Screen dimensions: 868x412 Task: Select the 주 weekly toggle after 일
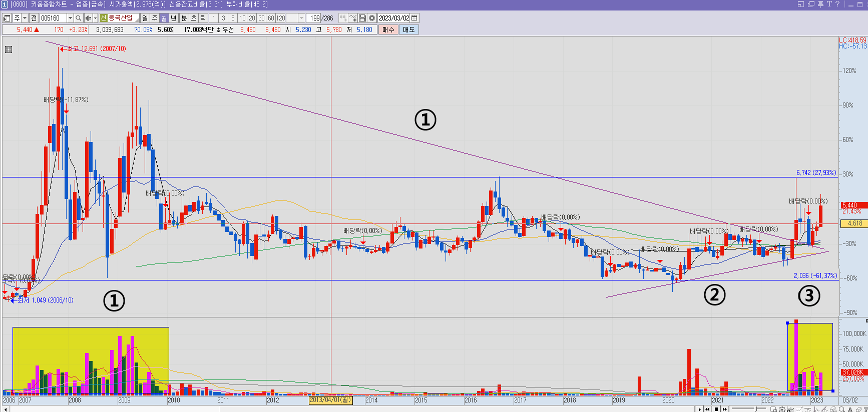click(155, 18)
